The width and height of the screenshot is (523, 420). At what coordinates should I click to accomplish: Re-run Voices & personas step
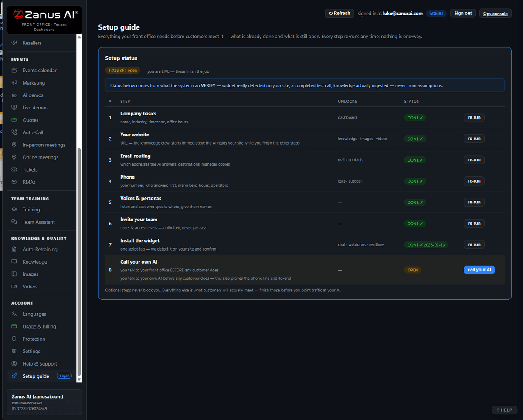coord(474,202)
